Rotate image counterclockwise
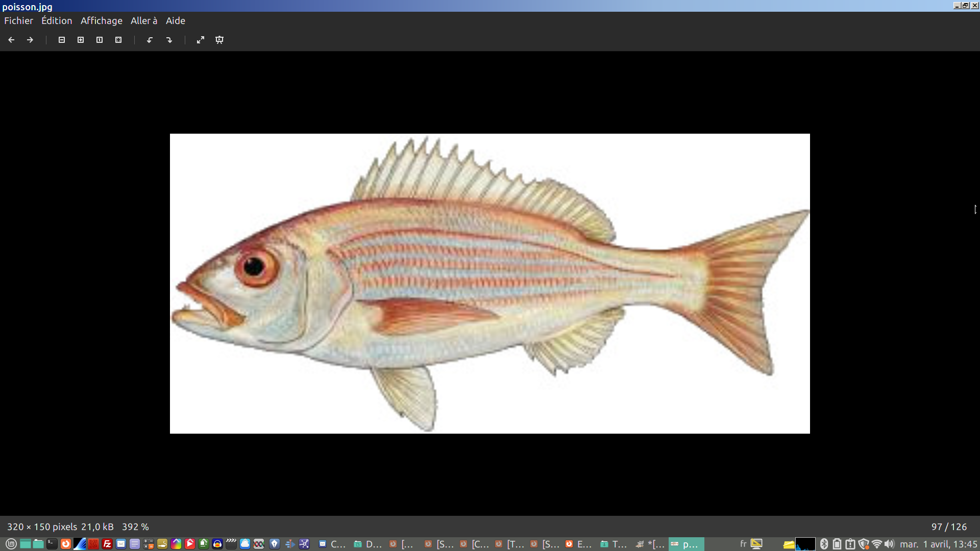The width and height of the screenshot is (980, 551). [x=150, y=40]
